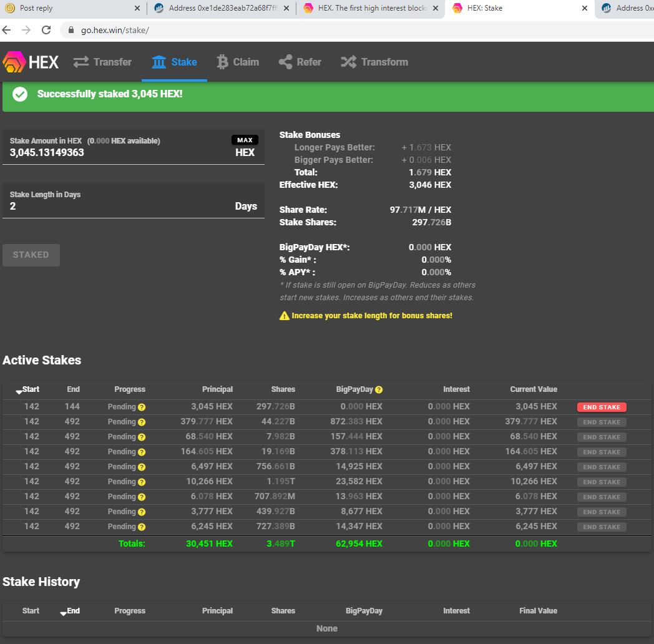Close the HEX: Stake tab
The image size is (654, 644).
(x=585, y=8)
